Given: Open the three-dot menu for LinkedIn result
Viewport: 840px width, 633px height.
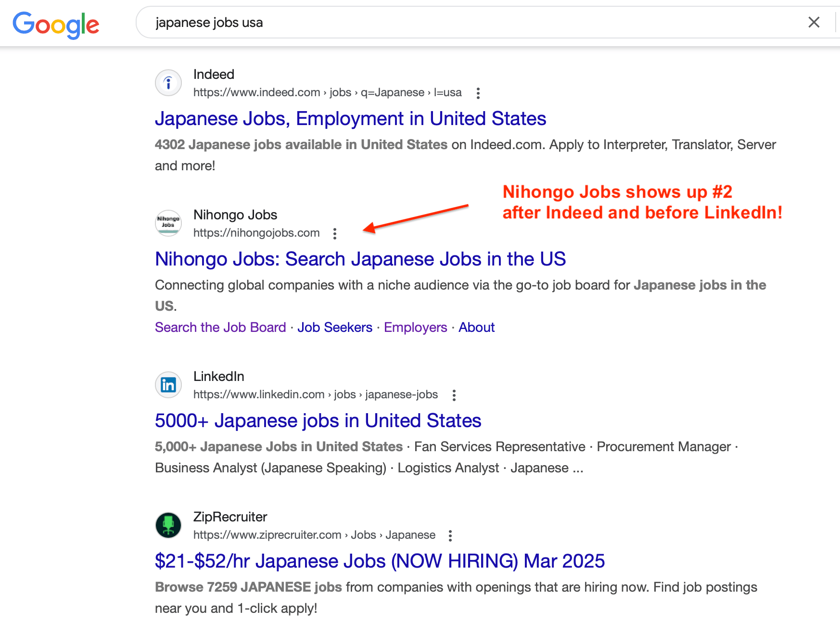Looking at the screenshot, I should click(454, 395).
